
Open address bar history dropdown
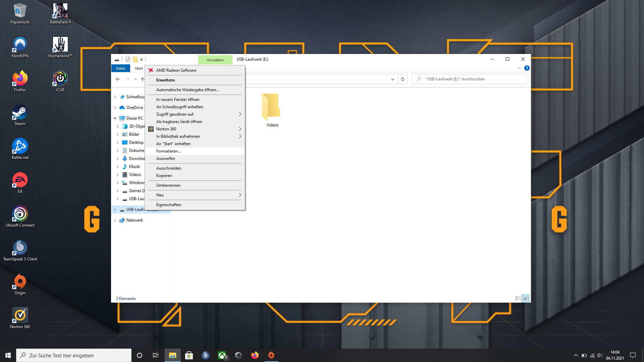coord(392,79)
